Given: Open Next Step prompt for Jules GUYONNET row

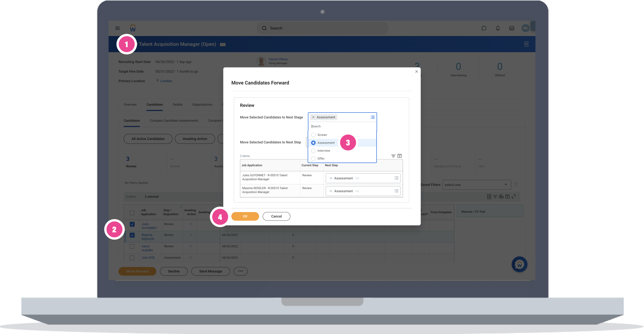Looking at the screenshot, I should tap(396, 178).
